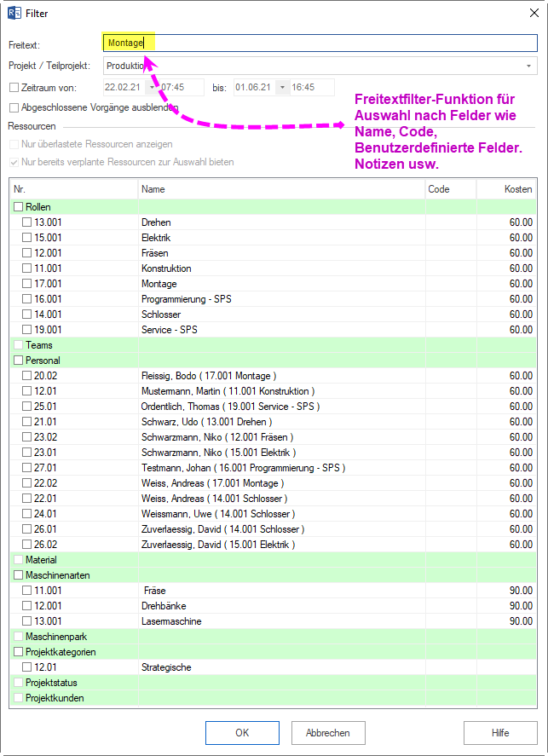Select the Drehbänke machine type name

tap(164, 607)
